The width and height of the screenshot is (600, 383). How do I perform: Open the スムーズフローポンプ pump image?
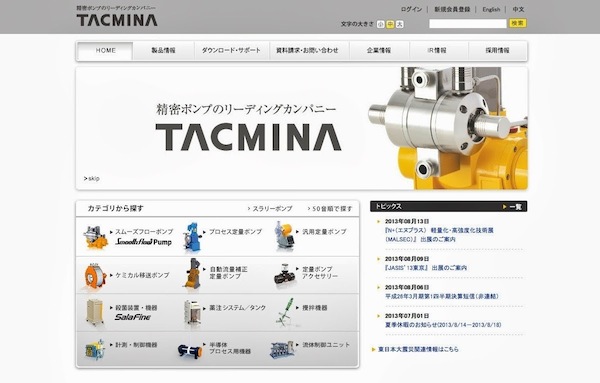click(95, 237)
